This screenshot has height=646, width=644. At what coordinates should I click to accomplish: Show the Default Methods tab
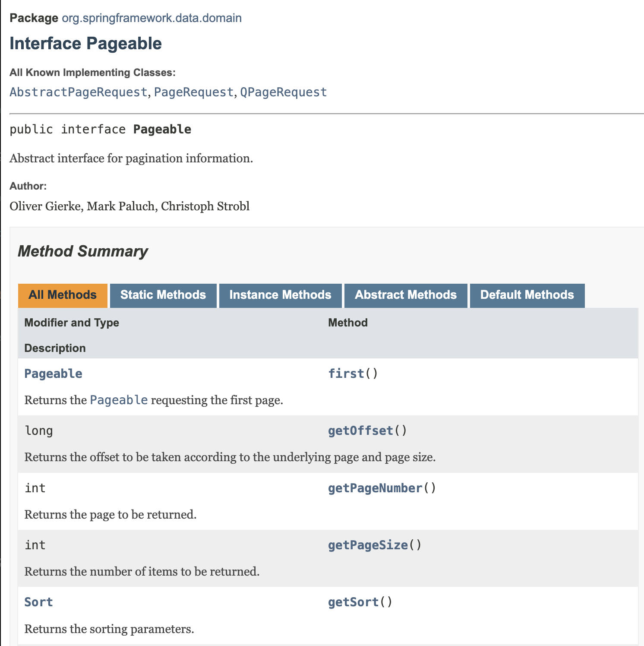527,295
